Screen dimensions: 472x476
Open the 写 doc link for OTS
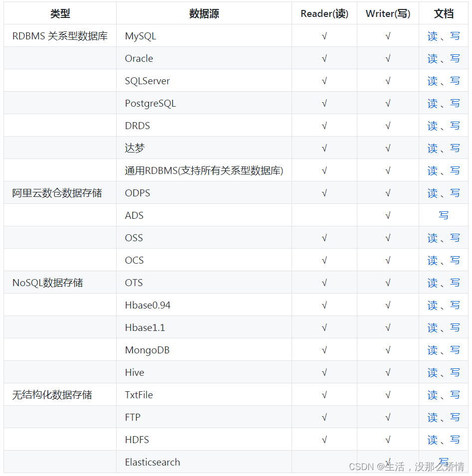(x=455, y=283)
